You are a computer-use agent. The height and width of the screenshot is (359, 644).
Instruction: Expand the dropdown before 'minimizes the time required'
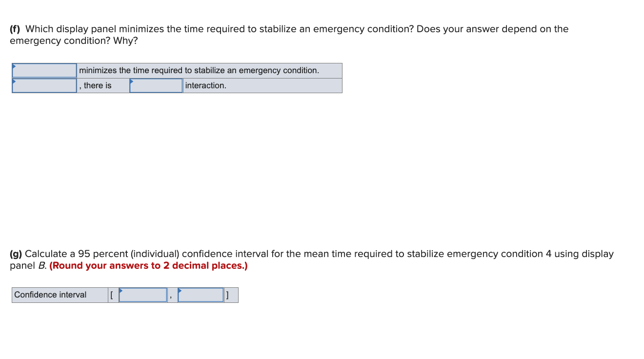44,70
